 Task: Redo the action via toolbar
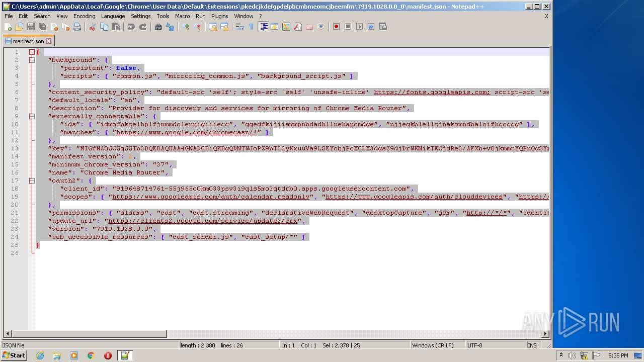(143, 27)
